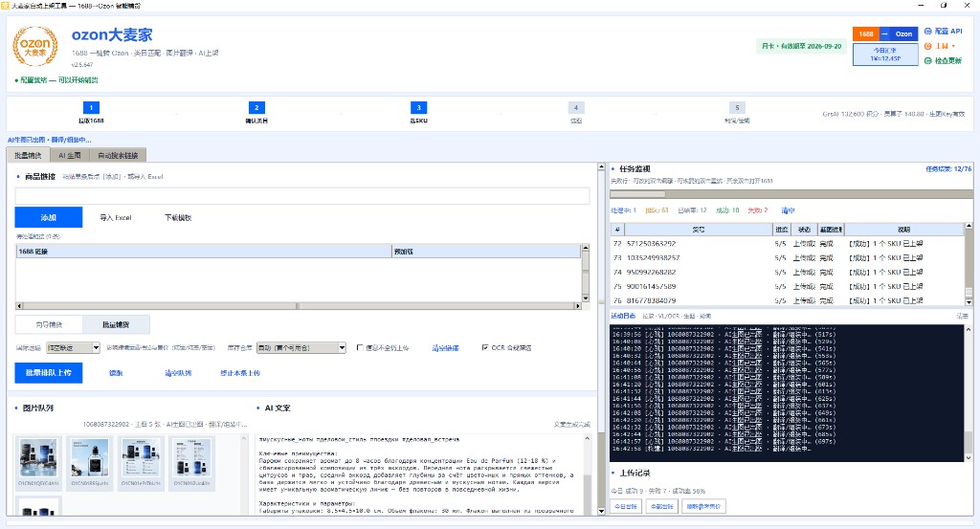This screenshot has width=980, height=529.
Task: Click the up arrow of the task table scrollbar
Action: click(969, 226)
